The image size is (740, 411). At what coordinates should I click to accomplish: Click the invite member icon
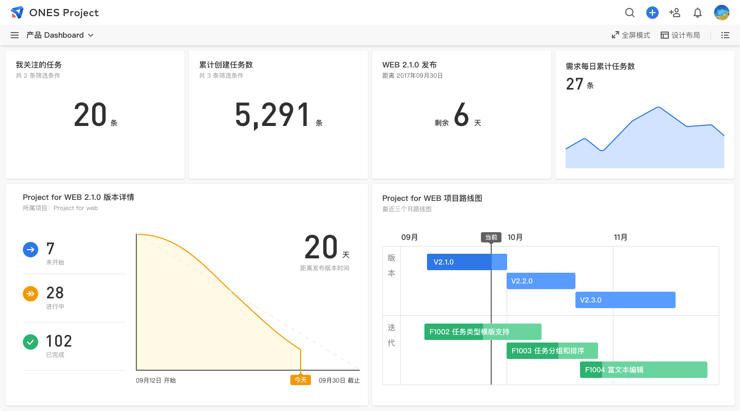[x=675, y=13]
